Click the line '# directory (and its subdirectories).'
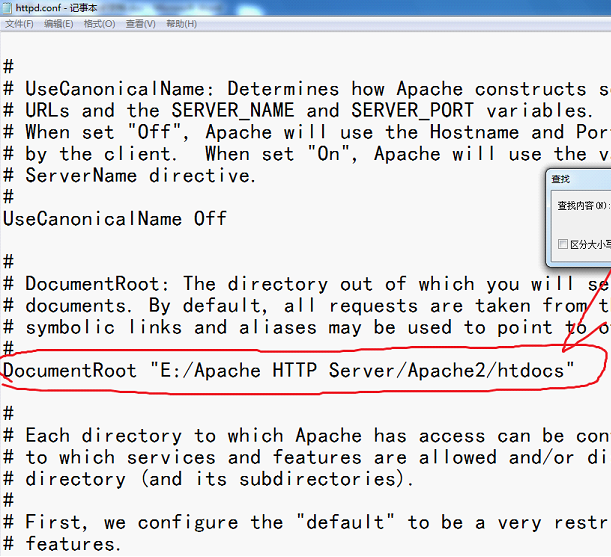 (x=208, y=479)
